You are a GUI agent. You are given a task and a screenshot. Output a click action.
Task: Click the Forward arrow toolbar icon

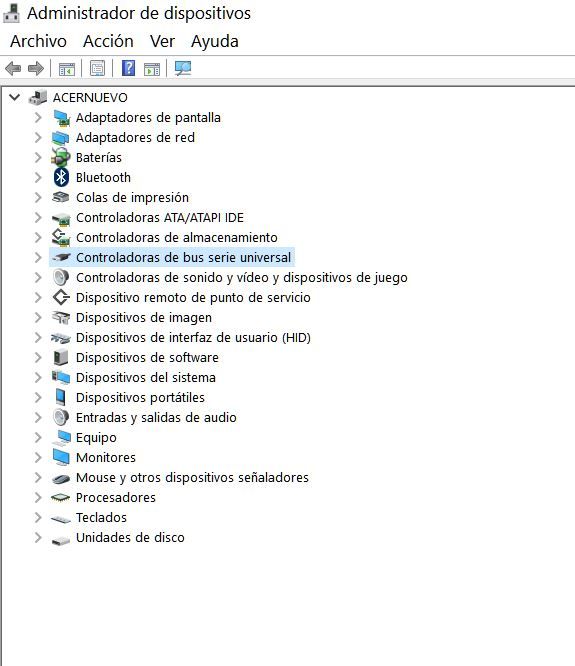[x=36, y=68]
